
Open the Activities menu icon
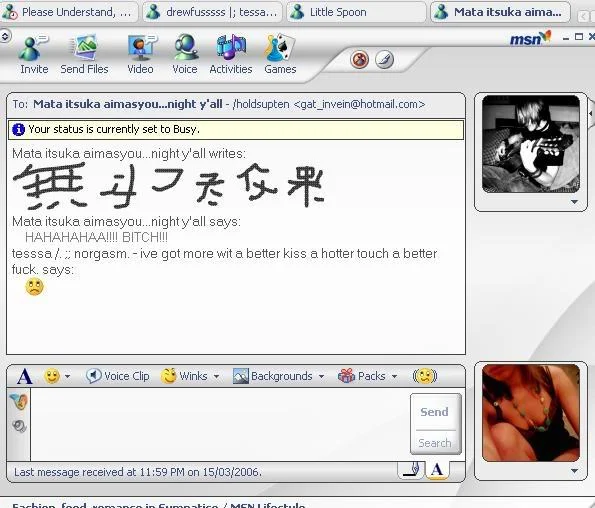(231, 48)
